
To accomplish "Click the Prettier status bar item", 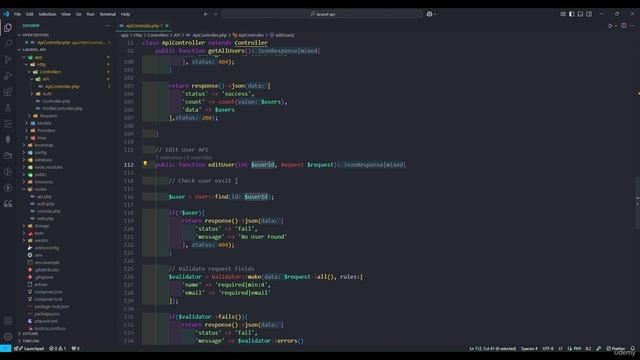I will tap(616, 349).
